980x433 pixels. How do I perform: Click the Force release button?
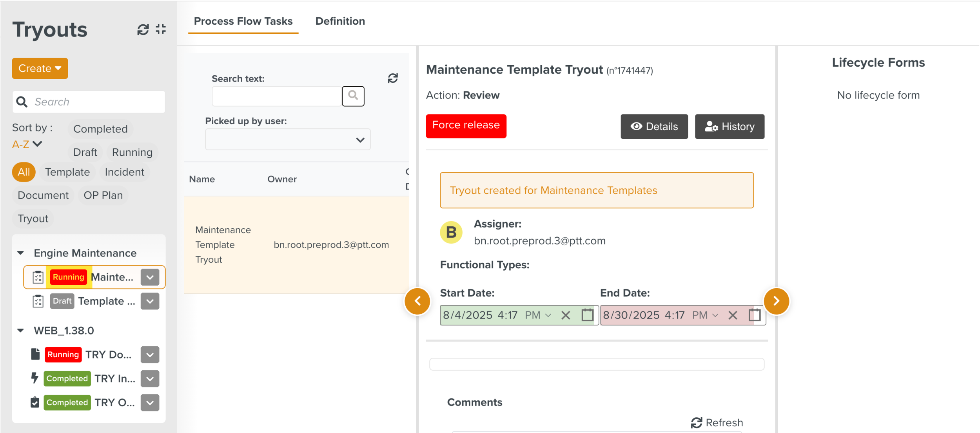(466, 126)
